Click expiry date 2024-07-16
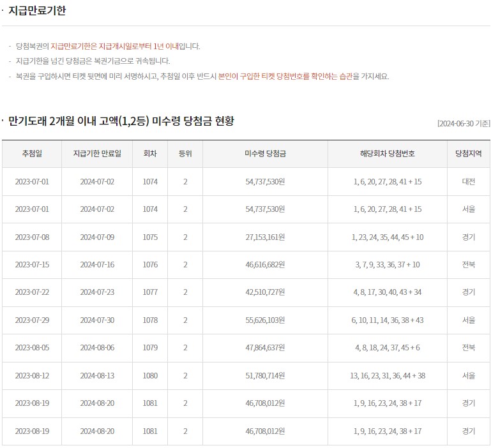This screenshot has height=448, width=491. (97, 265)
